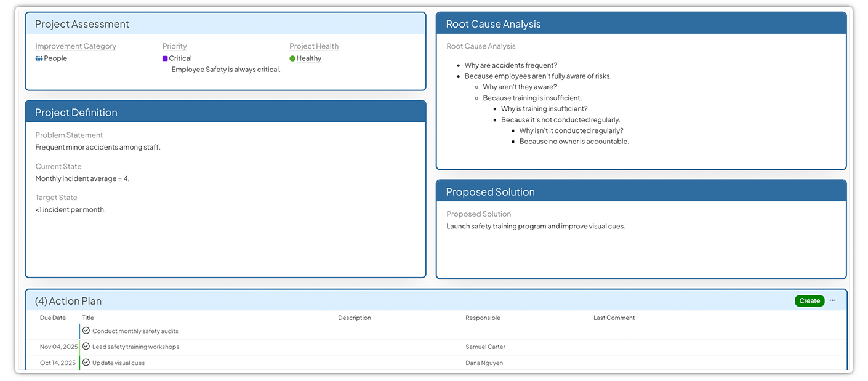Check off Conduct monthly safety audits task
The height and width of the screenshot is (381, 868).
tap(86, 331)
